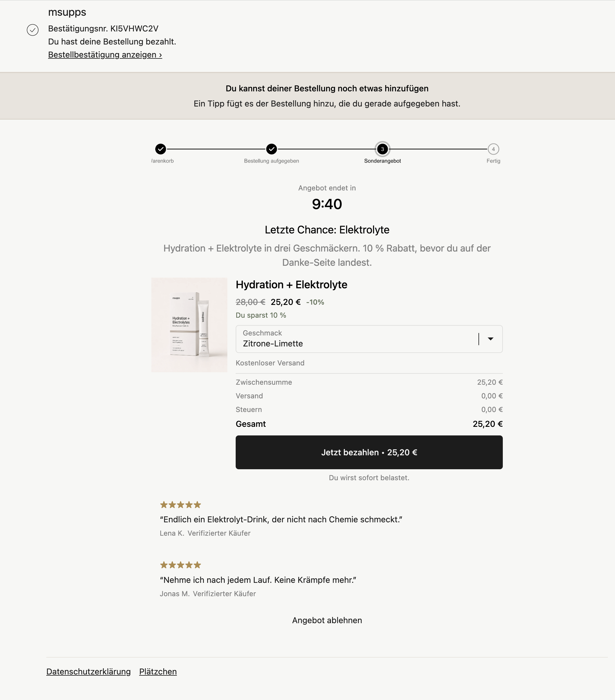The image size is (615, 700).
Task: Click the Geschmack dropdown arrow
Action: coord(491,339)
